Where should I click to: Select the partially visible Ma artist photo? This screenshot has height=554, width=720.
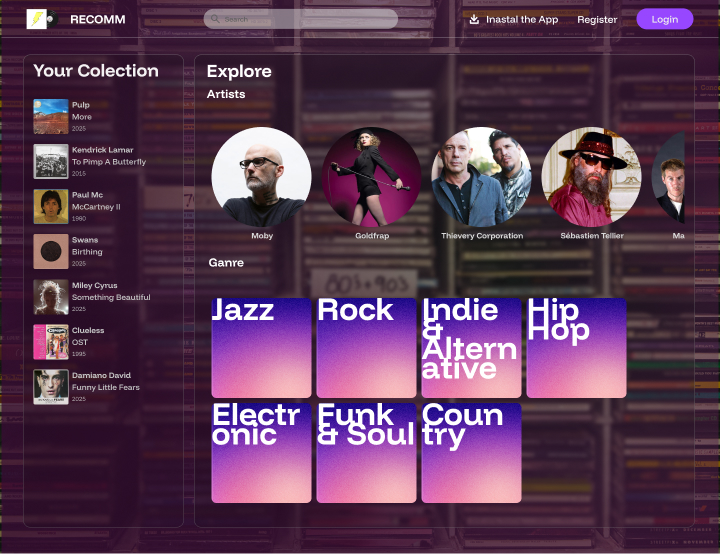(669, 177)
